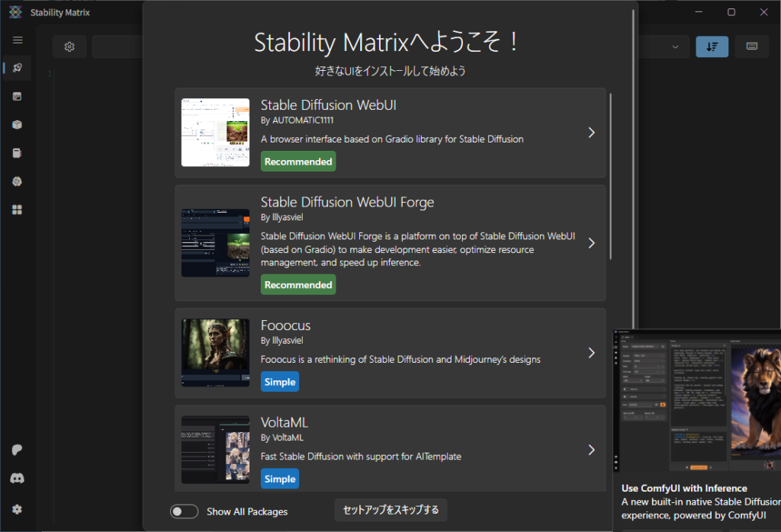The width and height of the screenshot is (781, 532).
Task: Select VoltaML thumbnail image
Action: 215,450
